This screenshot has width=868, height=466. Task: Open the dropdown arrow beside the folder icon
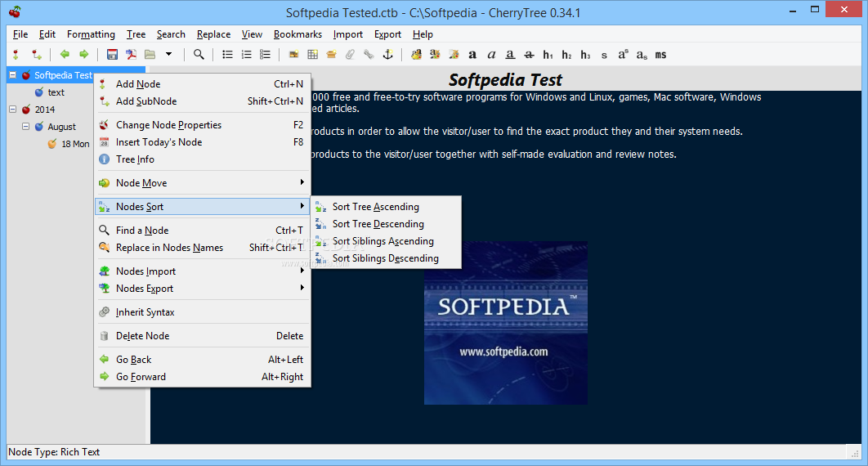tap(169, 54)
